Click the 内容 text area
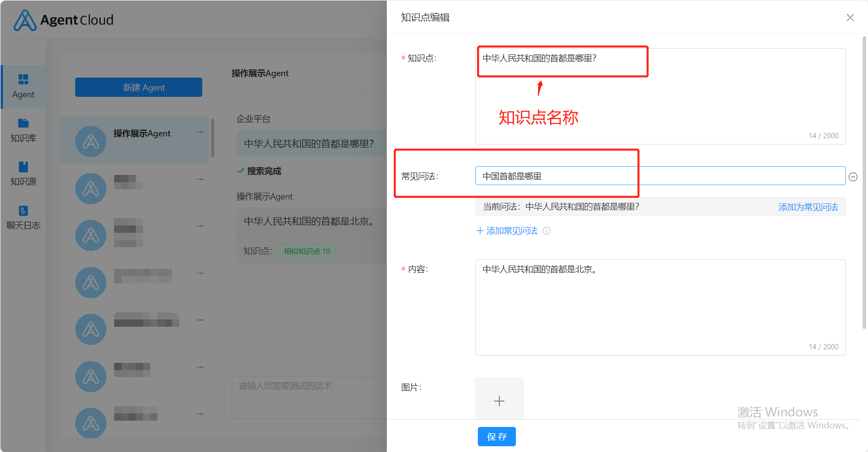 pos(660,307)
